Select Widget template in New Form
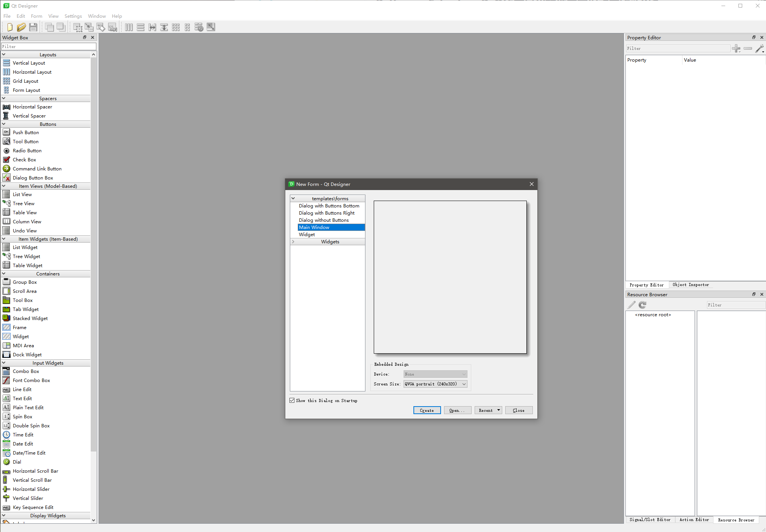Image resolution: width=766 pixels, height=532 pixels. pos(307,235)
